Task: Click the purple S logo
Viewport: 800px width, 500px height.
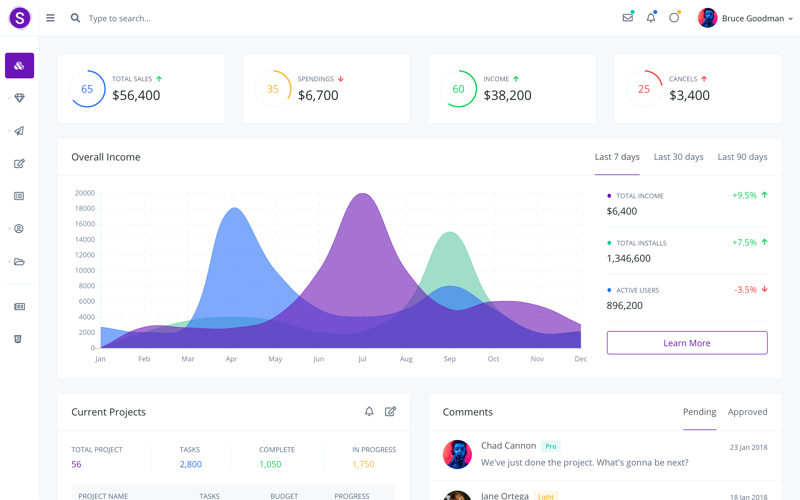Action: tap(20, 18)
